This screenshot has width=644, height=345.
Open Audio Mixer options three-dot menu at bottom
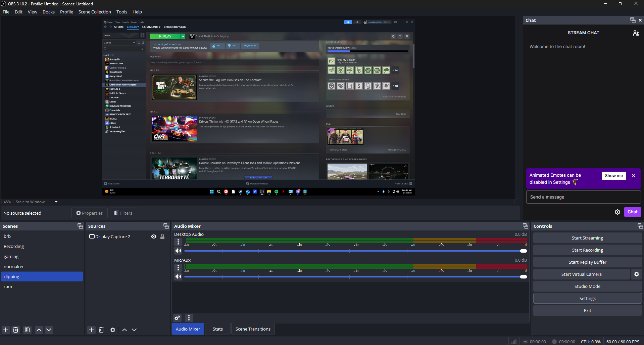point(189,318)
